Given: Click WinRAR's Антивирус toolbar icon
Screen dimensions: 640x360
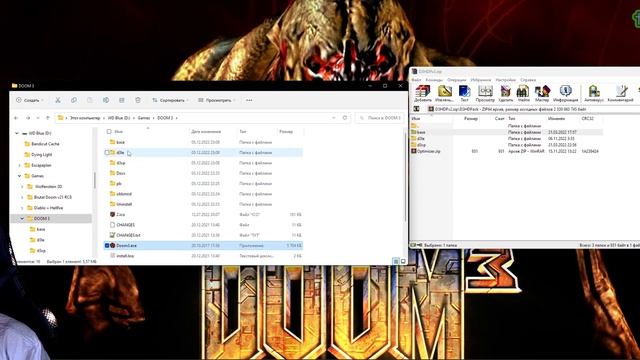Looking at the screenshot, I should pyautogui.click(x=594, y=93).
